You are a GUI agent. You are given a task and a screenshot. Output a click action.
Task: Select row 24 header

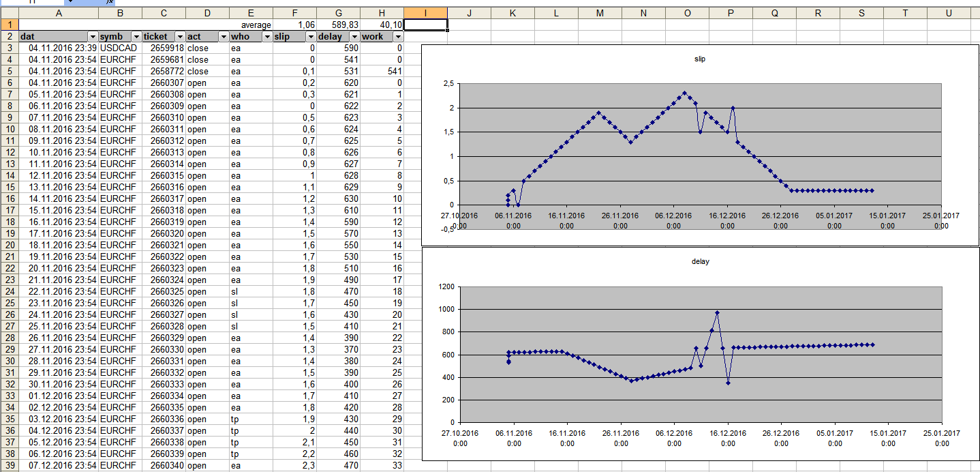pos(10,291)
